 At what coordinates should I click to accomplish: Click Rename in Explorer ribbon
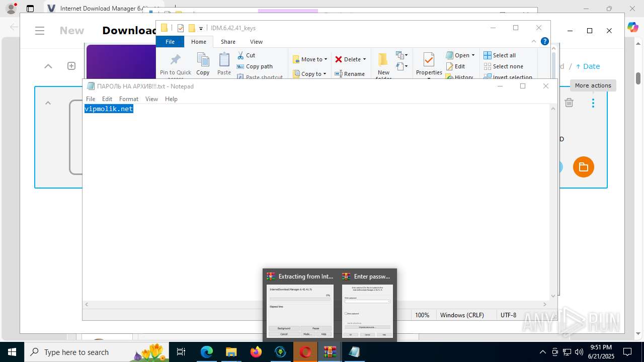[350, 74]
